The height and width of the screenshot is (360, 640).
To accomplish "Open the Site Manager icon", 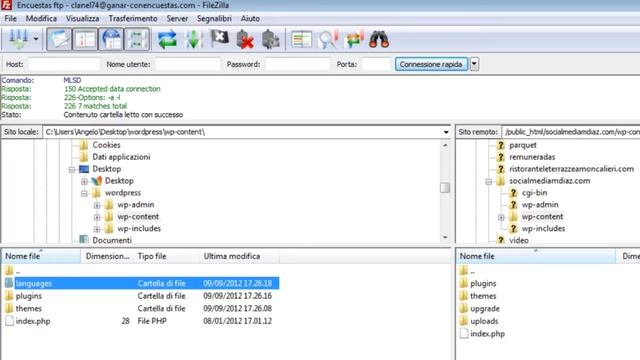I will coord(18,39).
